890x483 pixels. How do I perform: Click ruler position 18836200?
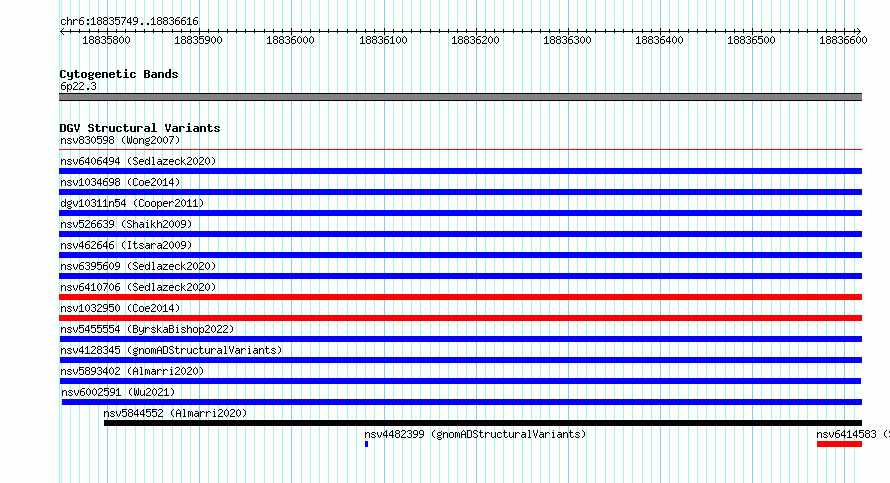click(475, 40)
